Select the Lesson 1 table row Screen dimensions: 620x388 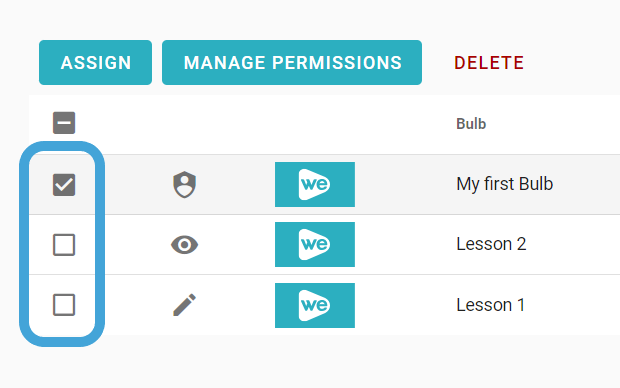tap(324, 305)
